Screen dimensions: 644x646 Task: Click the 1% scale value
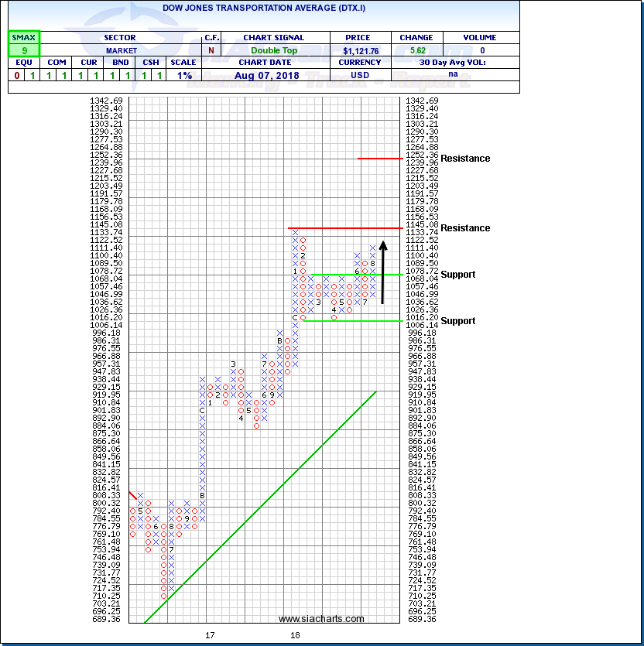coord(183,76)
